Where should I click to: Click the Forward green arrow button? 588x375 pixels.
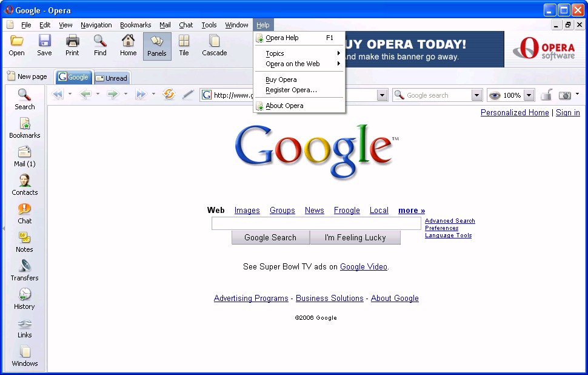113,94
